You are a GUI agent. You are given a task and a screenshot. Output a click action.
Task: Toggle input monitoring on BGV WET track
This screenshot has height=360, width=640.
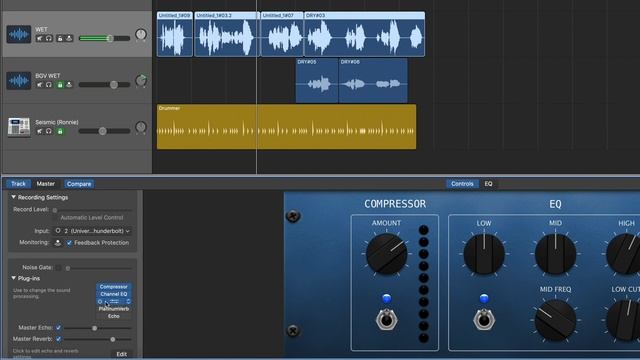(69, 85)
